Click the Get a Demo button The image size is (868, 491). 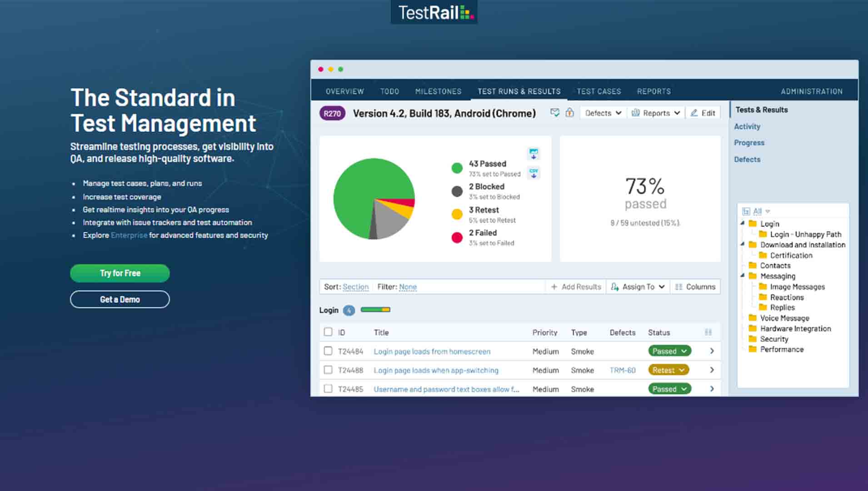pos(120,300)
